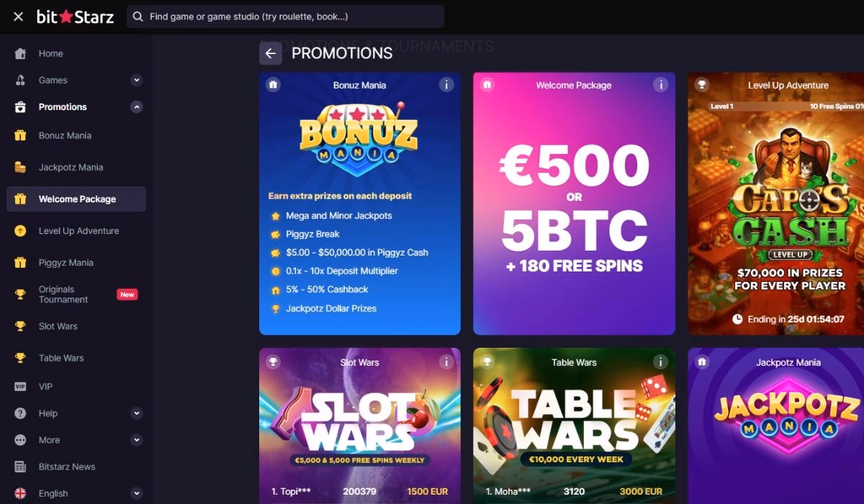Screen dimensions: 864x504
Task: Collapse the Promotions section chevron
Action: (x=136, y=107)
